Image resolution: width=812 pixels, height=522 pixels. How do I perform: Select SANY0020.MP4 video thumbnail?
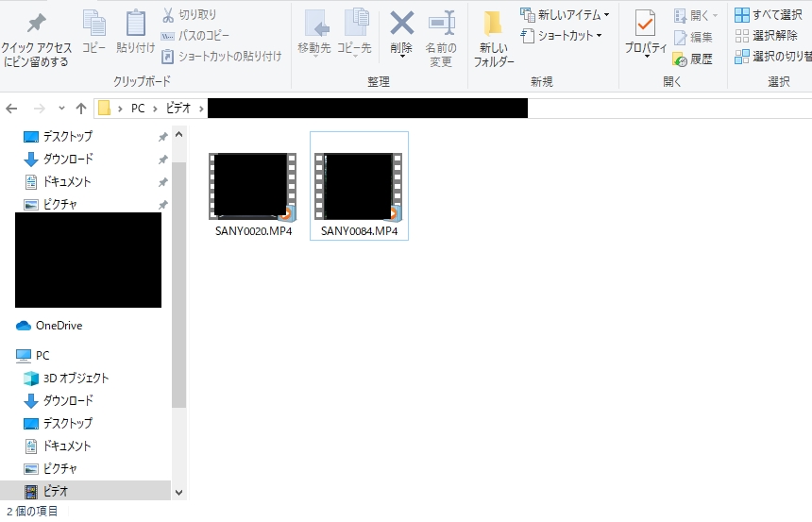click(x=253, y=187)
